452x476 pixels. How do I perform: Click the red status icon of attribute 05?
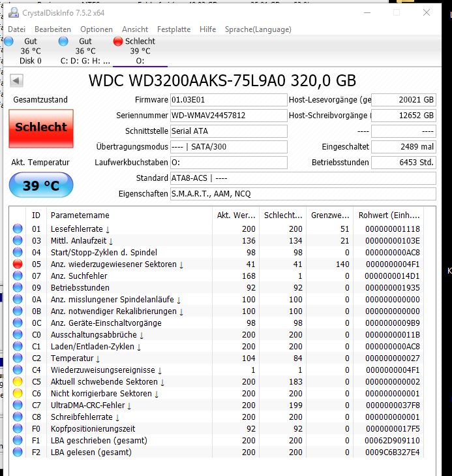(18, 264)
